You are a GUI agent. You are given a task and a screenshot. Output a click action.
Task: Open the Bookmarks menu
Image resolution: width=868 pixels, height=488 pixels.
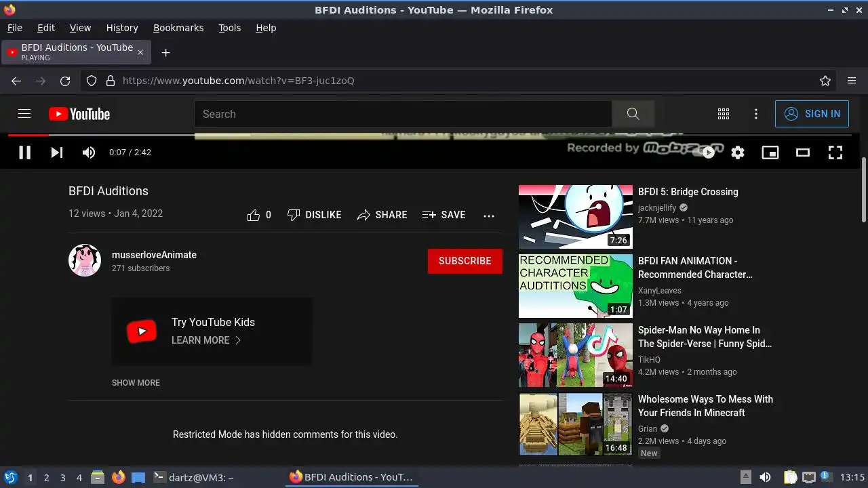(x=178, y=28)
